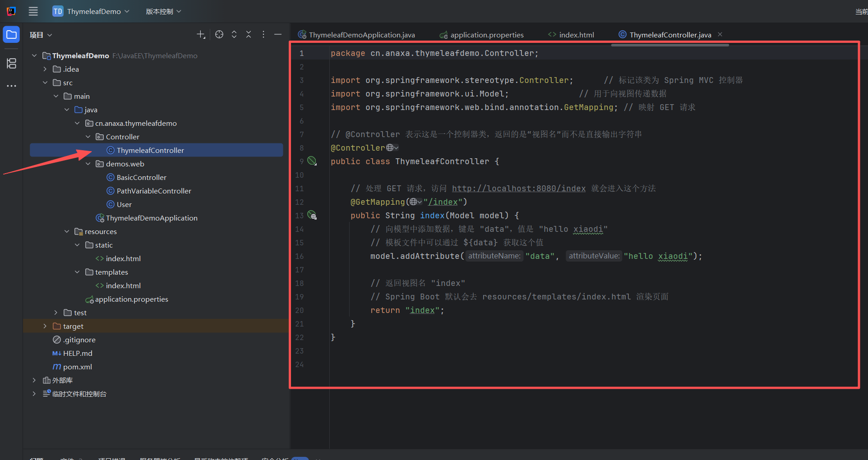
Task: Click globe icon inside @GetMapping
Action: pos(413,202)
